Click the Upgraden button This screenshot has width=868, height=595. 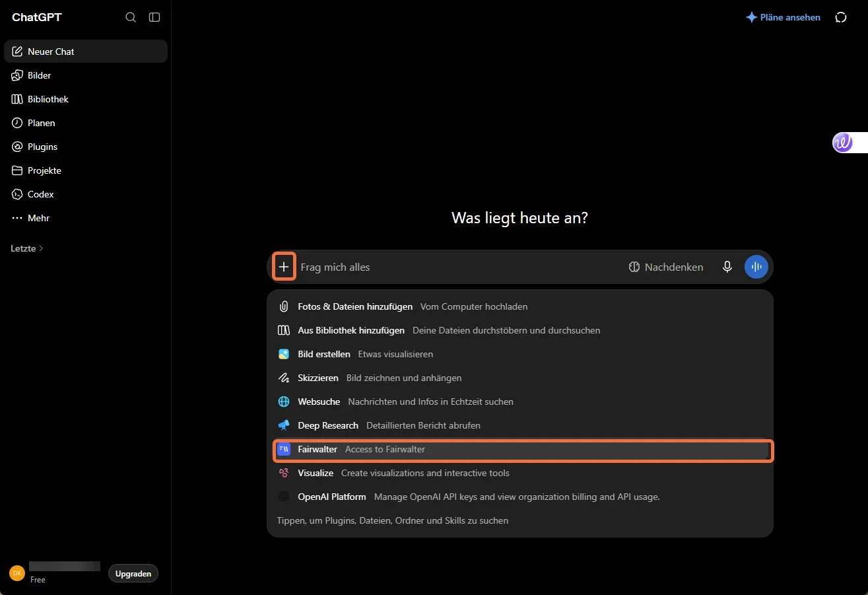[133, 574]
